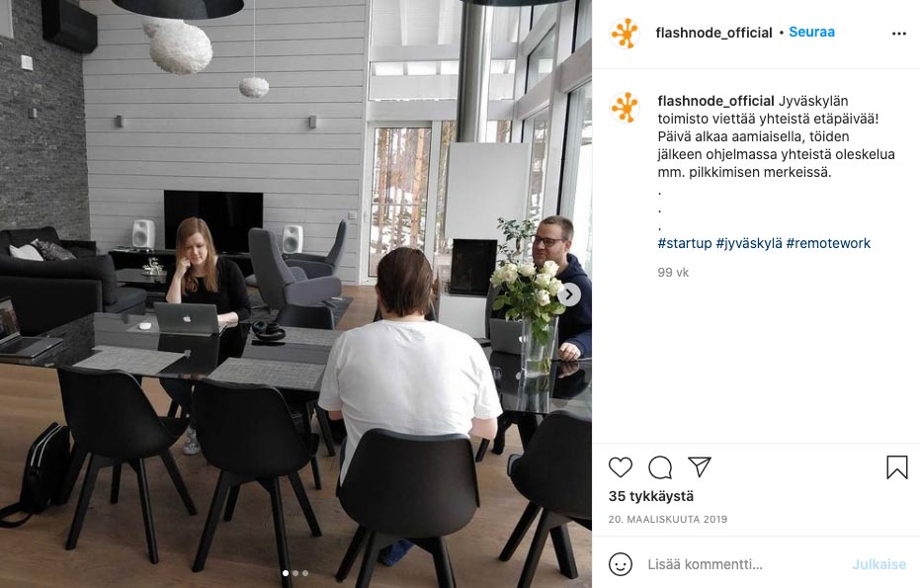Open comments via the speech bubble icon
The image size is (920, 588).
pos(660,467)
